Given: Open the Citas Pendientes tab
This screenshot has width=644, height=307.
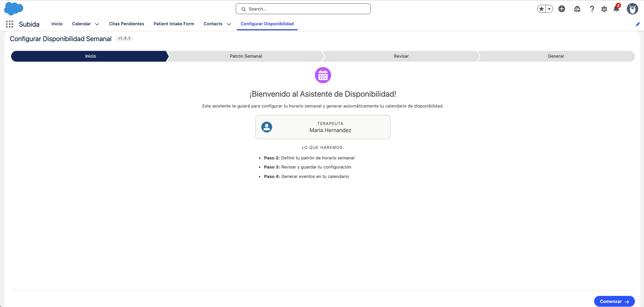Looking at the screenshot, I should (x=126, y=24).
